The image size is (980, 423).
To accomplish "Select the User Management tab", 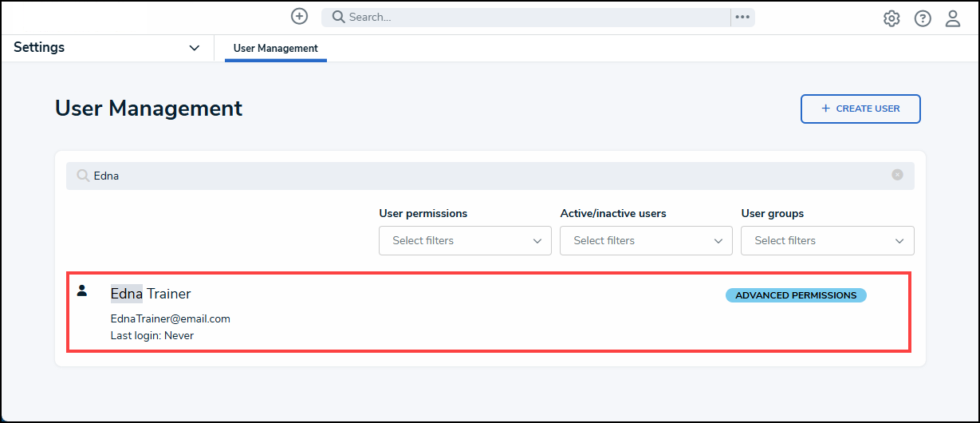I will click(276, 48).
